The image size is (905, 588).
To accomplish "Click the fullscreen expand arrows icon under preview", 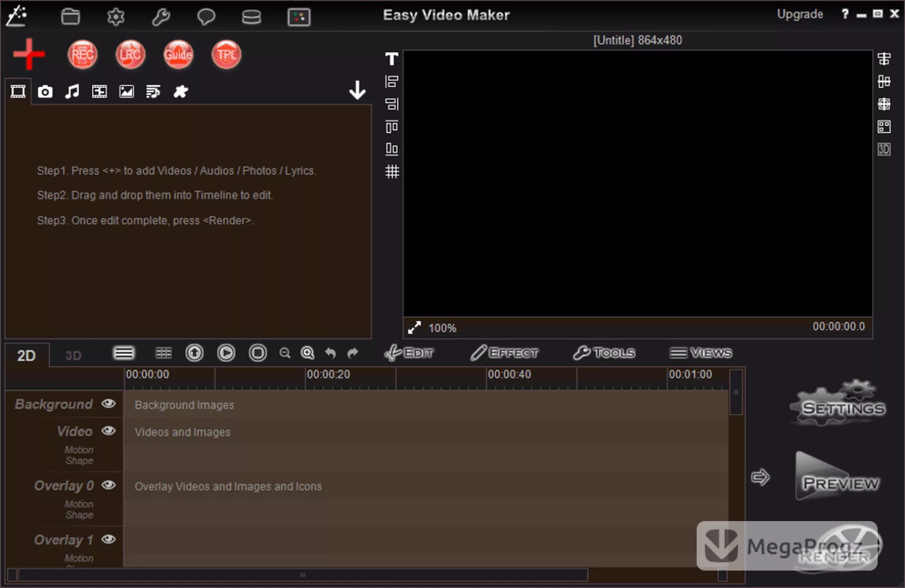I will (x=414, y=327).
